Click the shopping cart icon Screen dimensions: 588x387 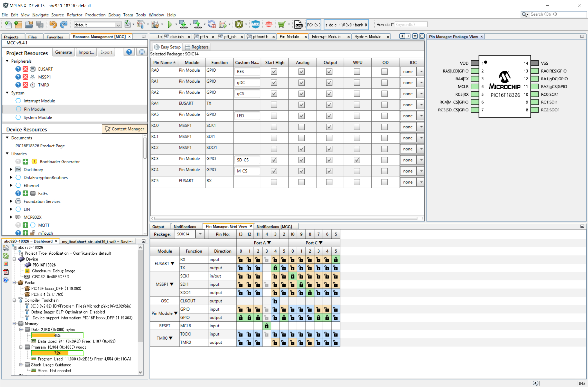coord(281,24)
